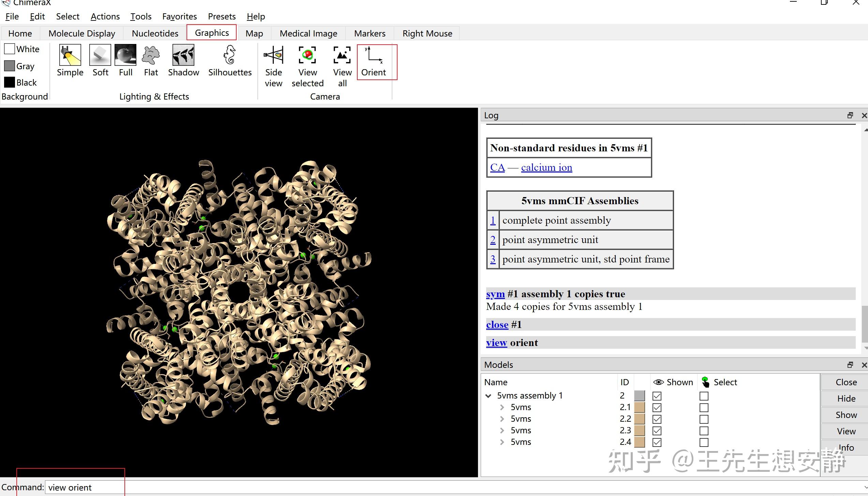The height and width of the screenshot is (496, 868).
Task: Click the Orient camera icon
Action: pos(374,55)
